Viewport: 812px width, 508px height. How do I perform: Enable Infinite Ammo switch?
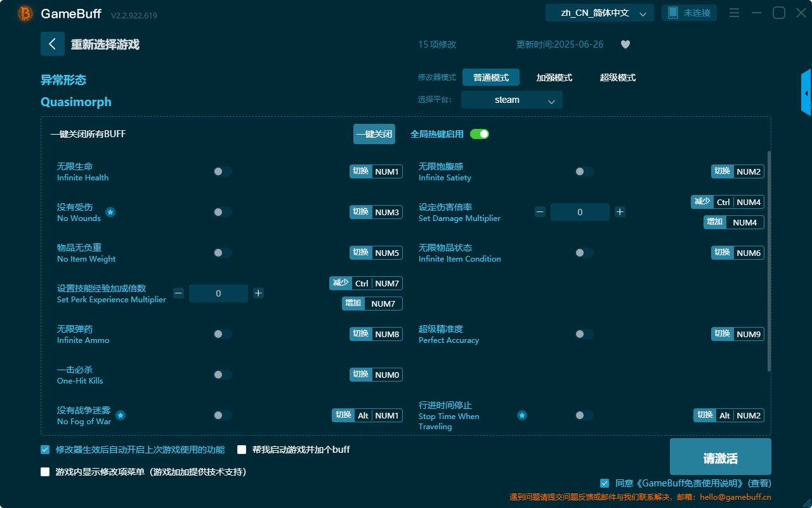pyautogui.click(x=223, y=334)
